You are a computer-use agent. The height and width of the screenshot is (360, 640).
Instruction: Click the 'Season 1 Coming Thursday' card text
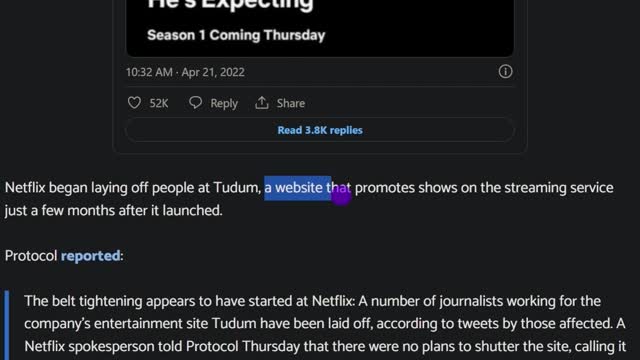coord(236,35)
